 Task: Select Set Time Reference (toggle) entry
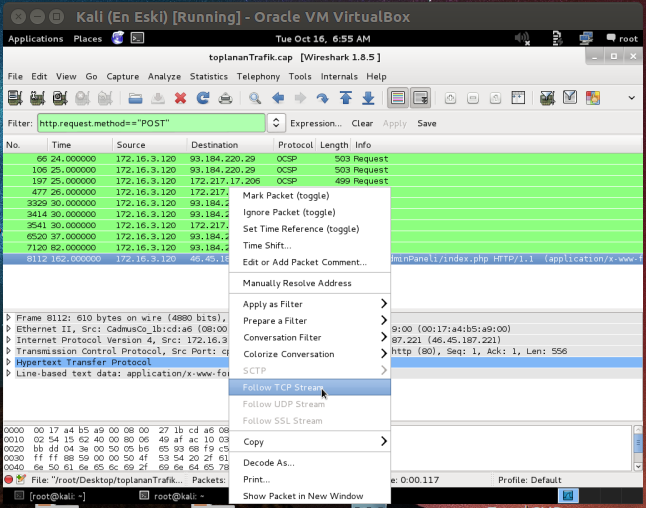click(x=310, y=229)
